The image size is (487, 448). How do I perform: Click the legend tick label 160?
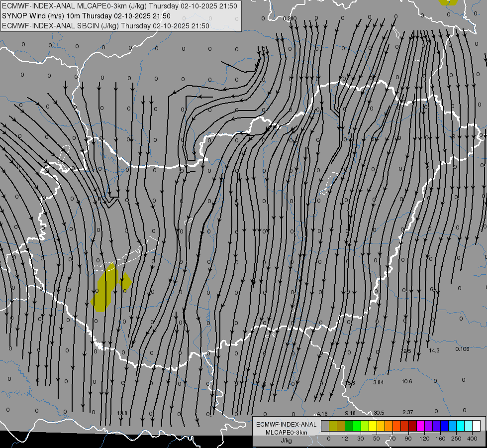[440, 439]
